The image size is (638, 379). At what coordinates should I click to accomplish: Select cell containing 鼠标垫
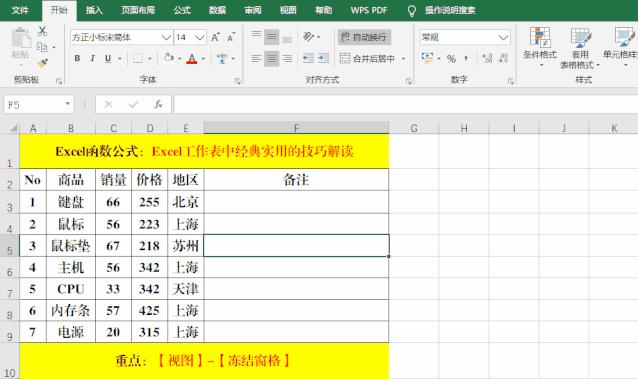click(71, 245)
